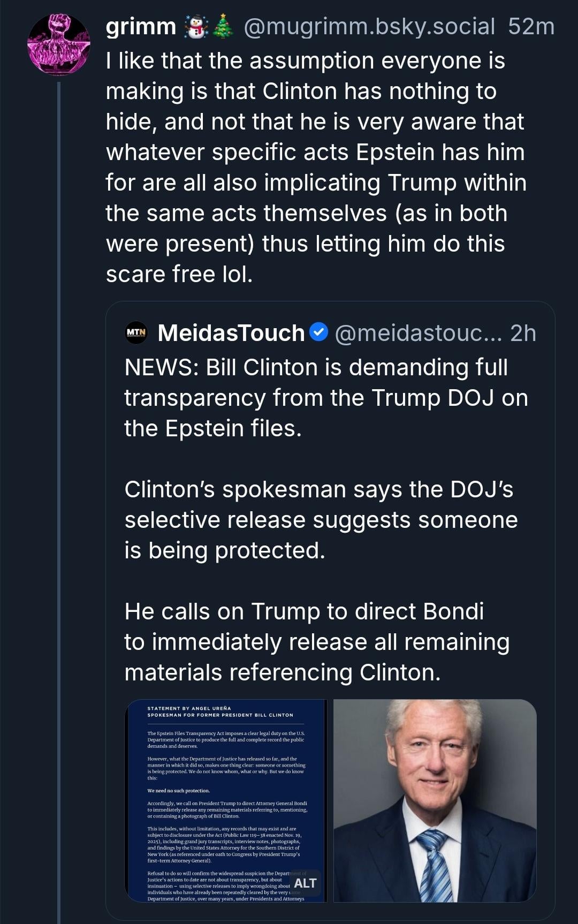Image resolution: width=578 pixels, height=924 pixels.
Task: Open the MeidasTouch MTN avatar
Action: click(136, 332)
